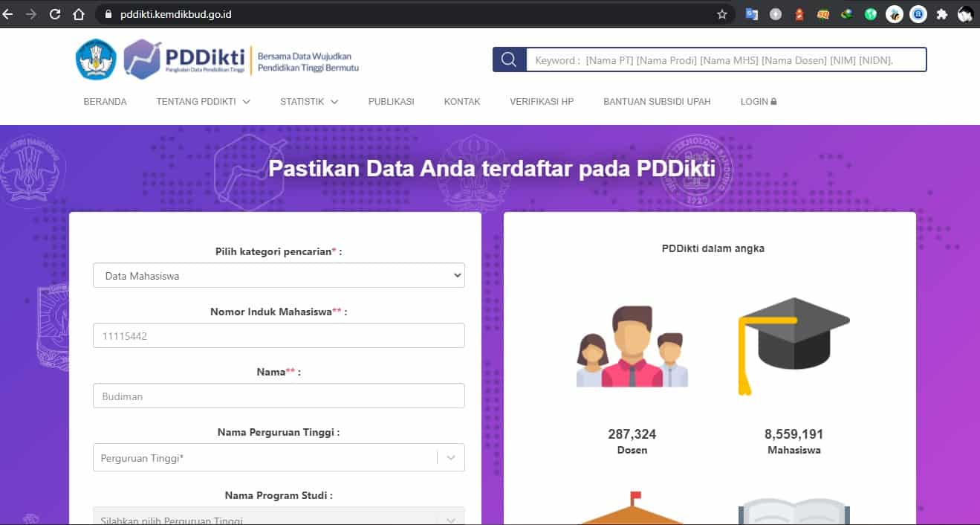980x525 pixels.
Task: Click the Nama Perguruan Tinggi label
Action: 279,431
